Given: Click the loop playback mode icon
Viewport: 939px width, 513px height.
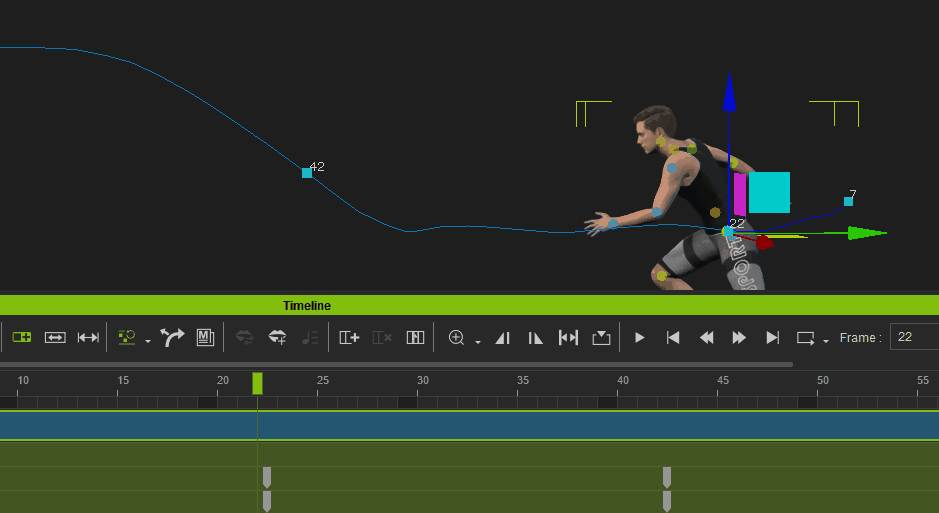Looking at the screenshot, I should 805,338.
